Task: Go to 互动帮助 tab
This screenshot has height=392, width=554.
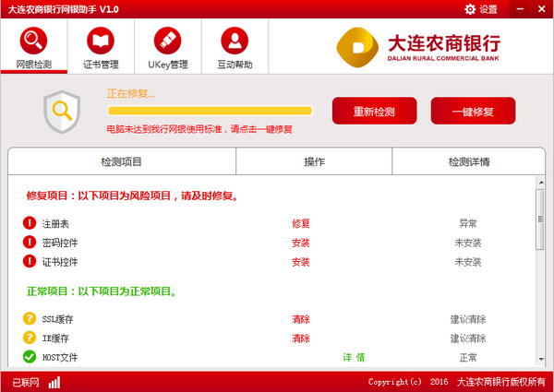Action: pos(235,46)
